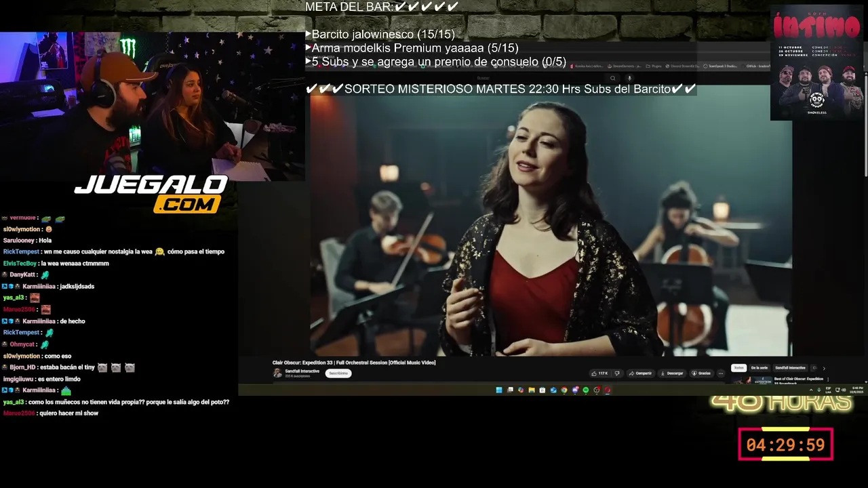Click the 04:29:59 countdown timer
The height and width of the screenshot is (488, 868).
coord(785,445)
